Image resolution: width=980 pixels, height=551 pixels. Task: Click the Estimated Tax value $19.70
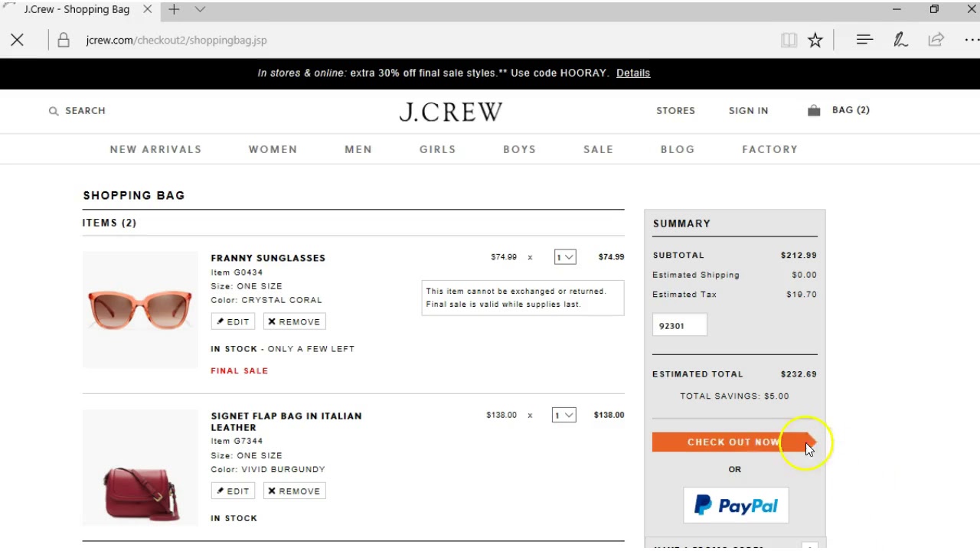[802, 295]
